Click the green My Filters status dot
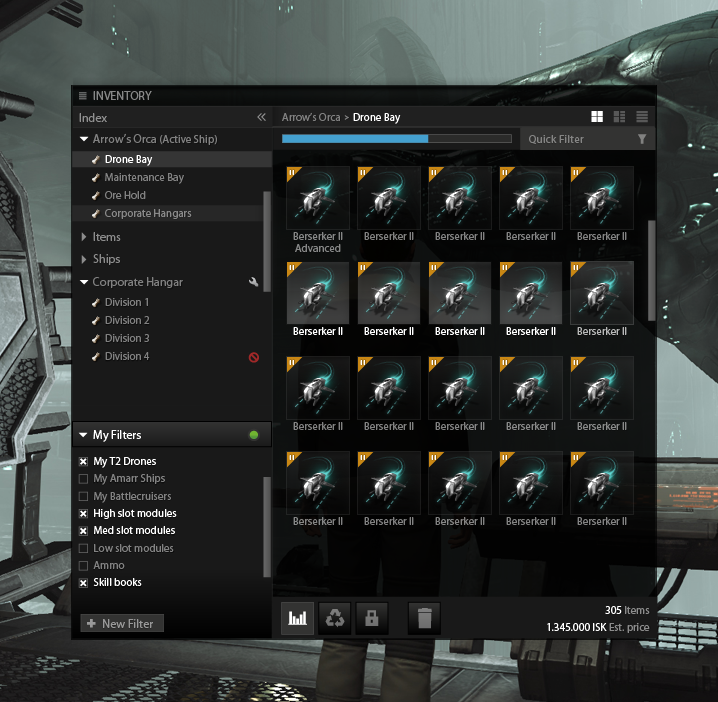The height and width of the screenshot is (702, 718). [254, 435]
